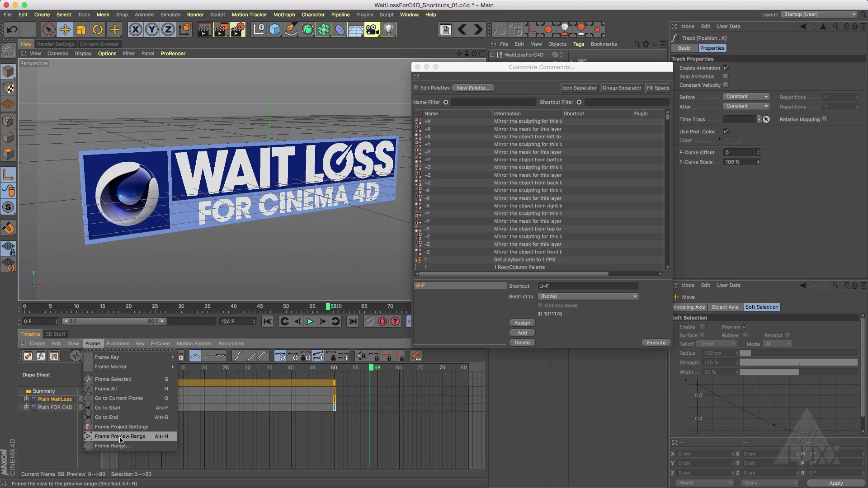
Task: Click the Play Forward button
Action: point(309,321)
